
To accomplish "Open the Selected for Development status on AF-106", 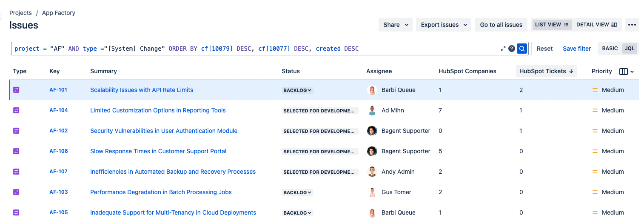I will click(320, 152).
